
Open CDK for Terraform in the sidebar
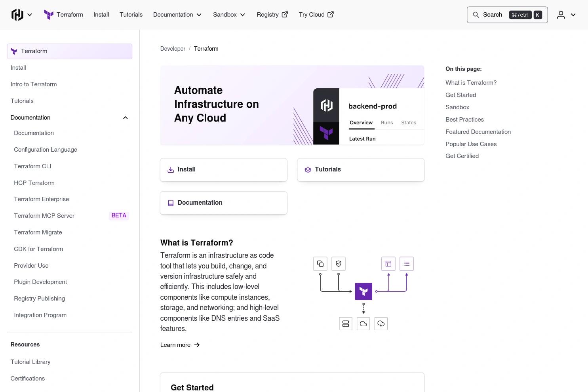pos(38,249)
